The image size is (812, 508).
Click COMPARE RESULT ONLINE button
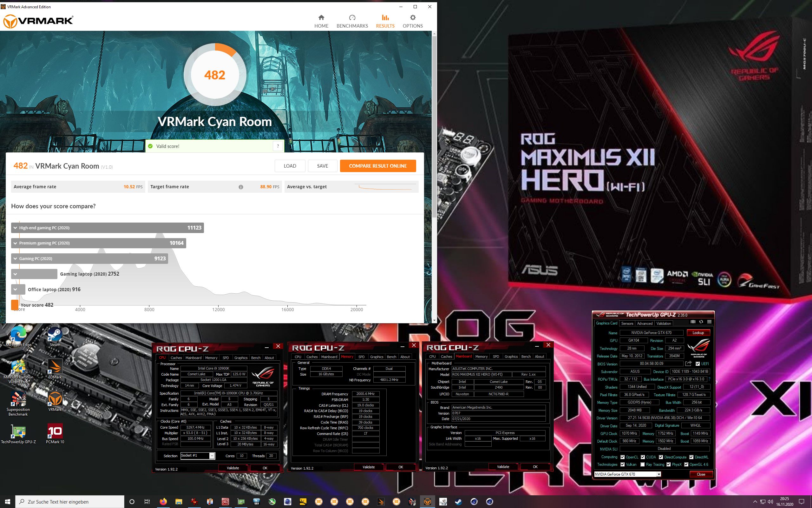click(x=378, y=166)
